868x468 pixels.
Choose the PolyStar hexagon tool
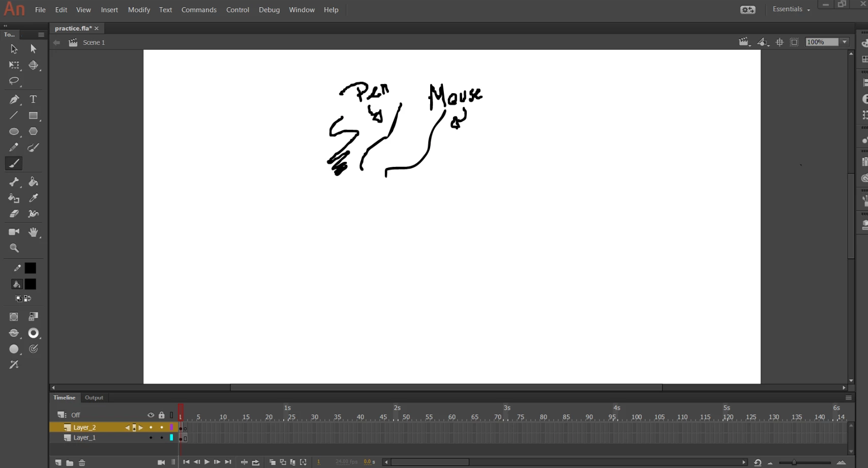pos(33,131)
